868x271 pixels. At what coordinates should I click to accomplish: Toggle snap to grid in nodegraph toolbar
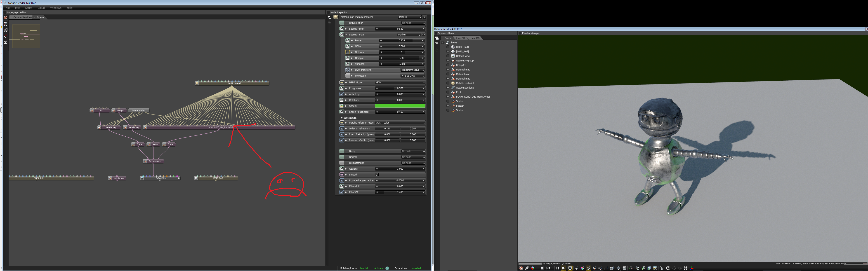[6, 36]
